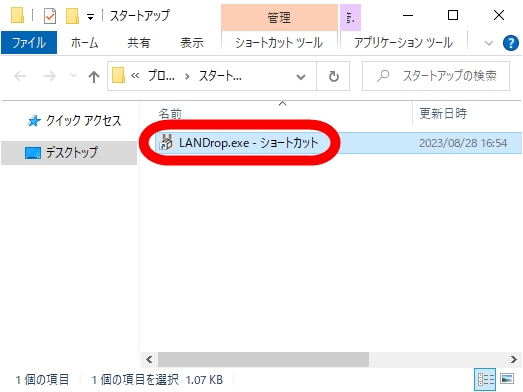Open the ファイル menu tab
The image size is (523, 392).
coord(29,43)
